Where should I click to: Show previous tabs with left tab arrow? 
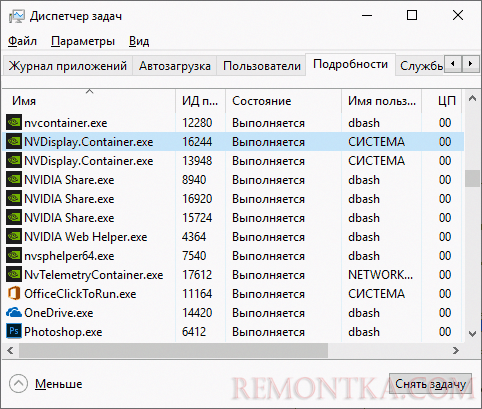click(x=453, y=63)
